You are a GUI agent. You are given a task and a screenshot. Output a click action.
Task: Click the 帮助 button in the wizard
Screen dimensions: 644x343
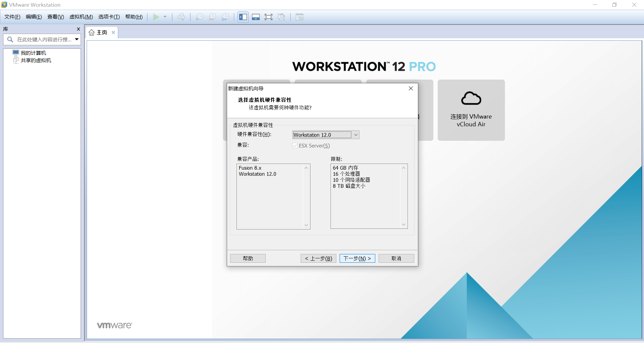(x=248, y=258)
